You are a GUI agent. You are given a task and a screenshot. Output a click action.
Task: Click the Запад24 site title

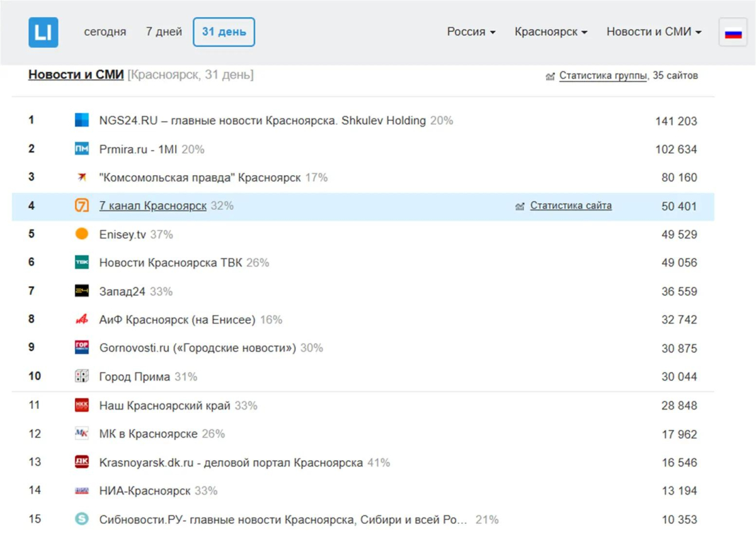pyautogui.click(x=123, y=291)
